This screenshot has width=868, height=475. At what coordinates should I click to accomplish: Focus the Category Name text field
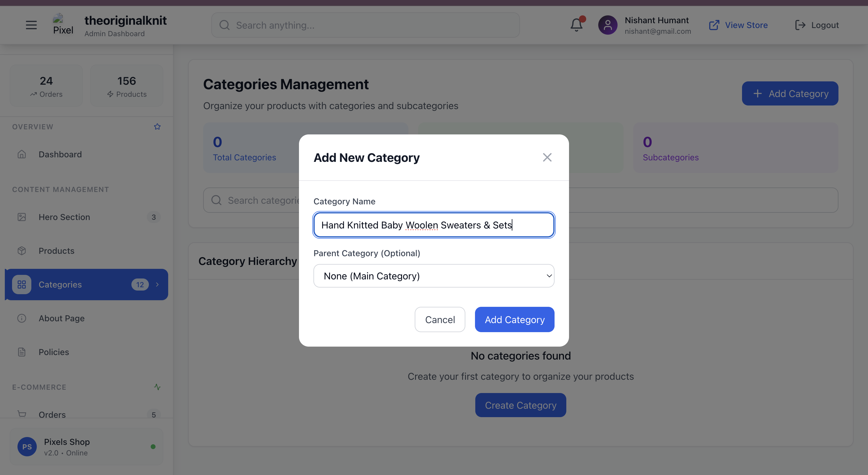(x=434, y=225)
